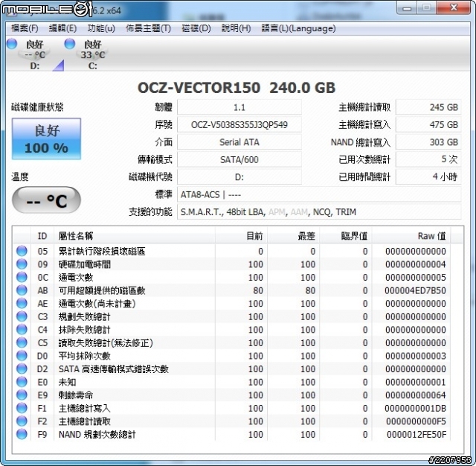The width and height of the screenshot is (476, 466).
Task: Open the 功能(u) menu
Action: pyautogui.click(x=101, y=28)
